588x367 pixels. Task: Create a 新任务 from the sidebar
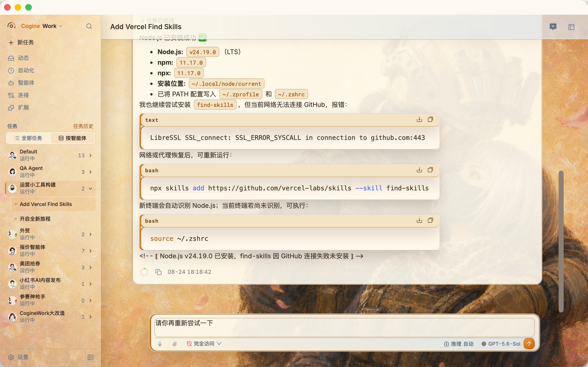21,42
